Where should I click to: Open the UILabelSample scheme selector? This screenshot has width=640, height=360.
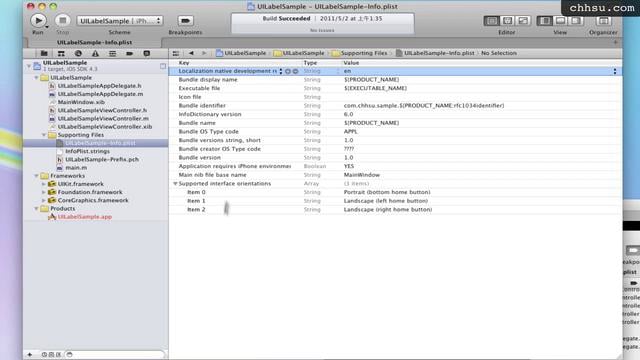pyautogui.click(x=120, y=21)
